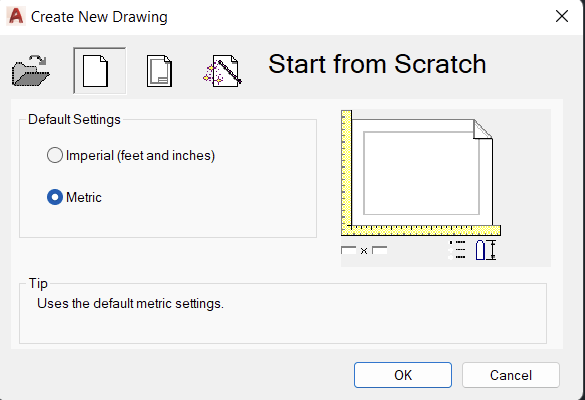Click the Metric option label text
This screenshot has height=400, width=585.
[x=84, y=197]
